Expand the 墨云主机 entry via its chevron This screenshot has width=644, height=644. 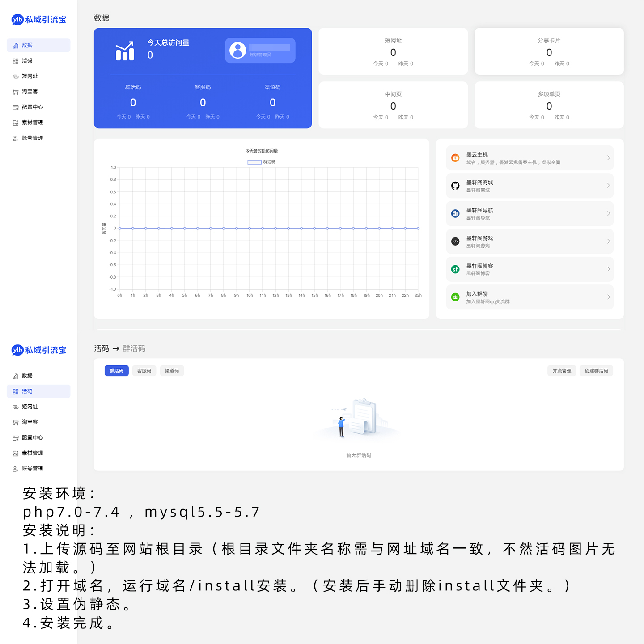608,157
